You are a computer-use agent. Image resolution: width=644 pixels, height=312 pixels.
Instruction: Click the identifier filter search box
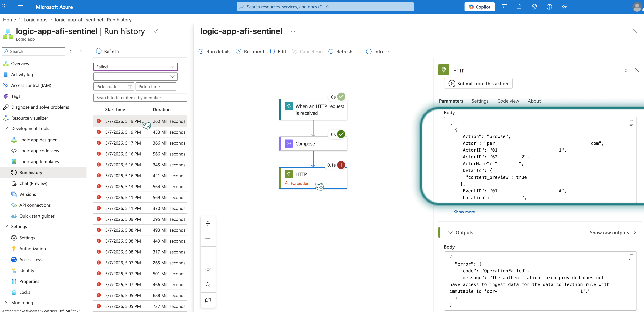140,97
